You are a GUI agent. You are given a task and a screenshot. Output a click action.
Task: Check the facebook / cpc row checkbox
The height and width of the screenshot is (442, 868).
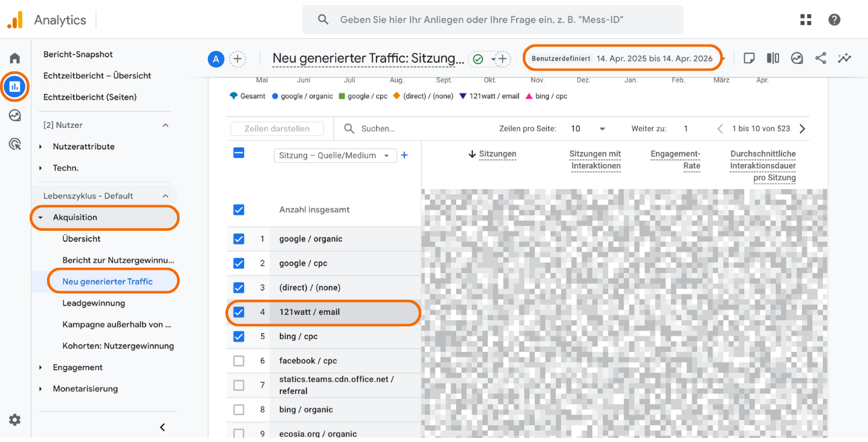239,361
